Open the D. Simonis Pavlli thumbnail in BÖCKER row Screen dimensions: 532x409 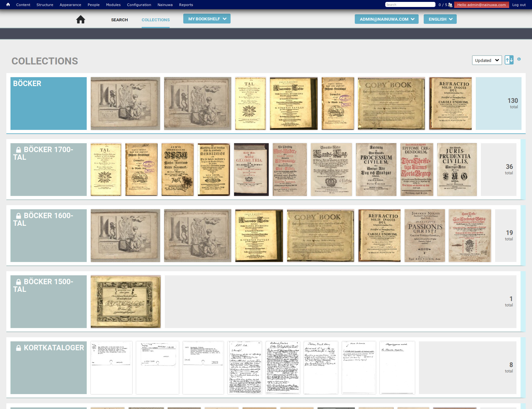tap(294, 104)
